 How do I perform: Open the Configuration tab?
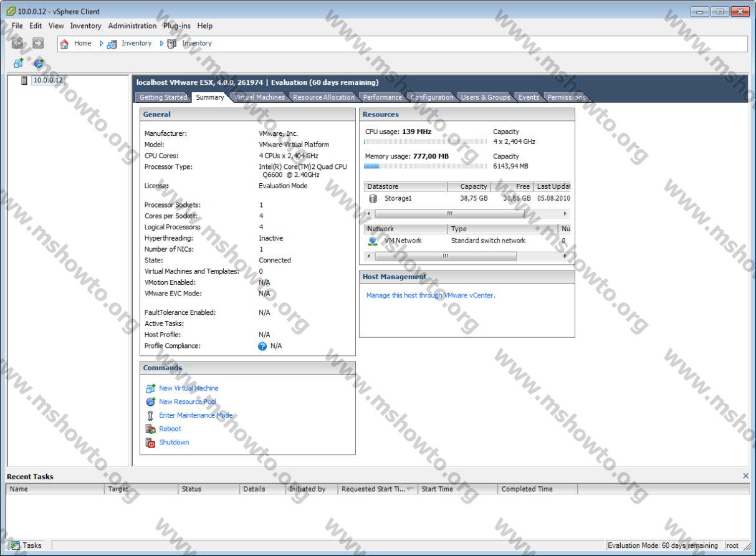click(432, 97)
